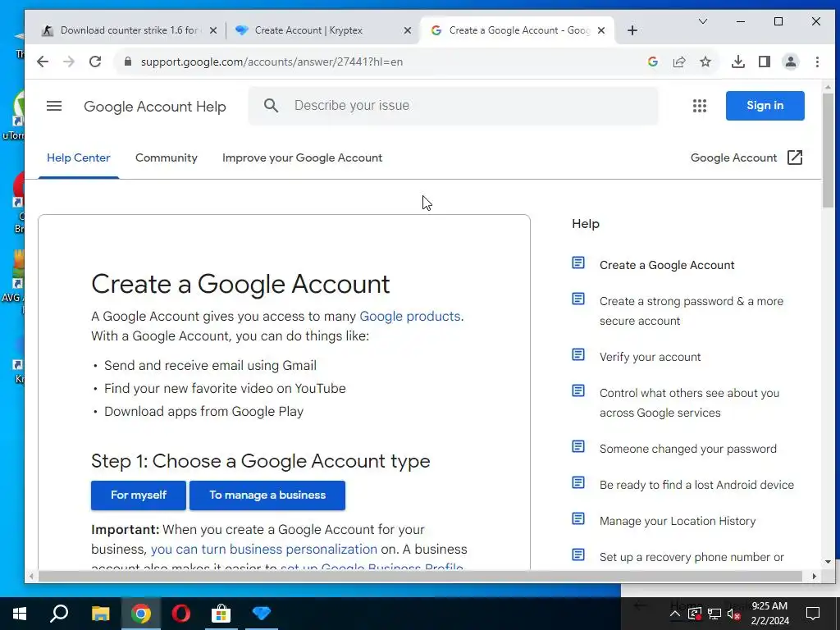The height and width of the screenshot is (630, 840).
Task: Close the Kryptex Create Account tab
Action: 408,30
